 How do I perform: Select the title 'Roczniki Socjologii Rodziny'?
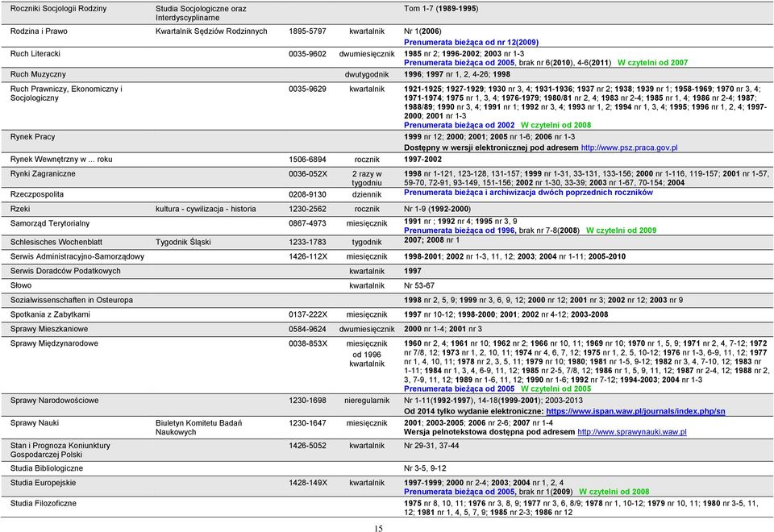coord(58,8)
